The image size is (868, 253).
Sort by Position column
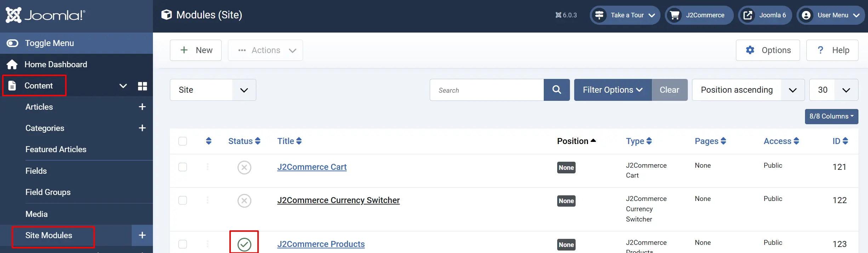576,141
